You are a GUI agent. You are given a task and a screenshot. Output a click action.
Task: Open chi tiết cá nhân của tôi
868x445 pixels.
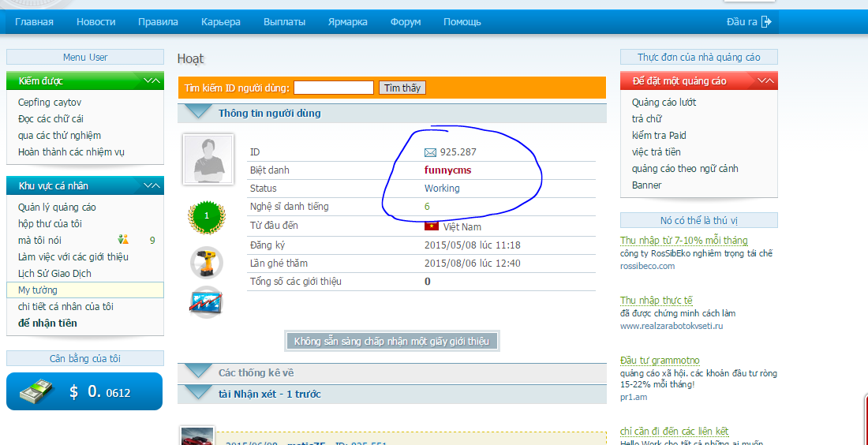click(65, 306)
